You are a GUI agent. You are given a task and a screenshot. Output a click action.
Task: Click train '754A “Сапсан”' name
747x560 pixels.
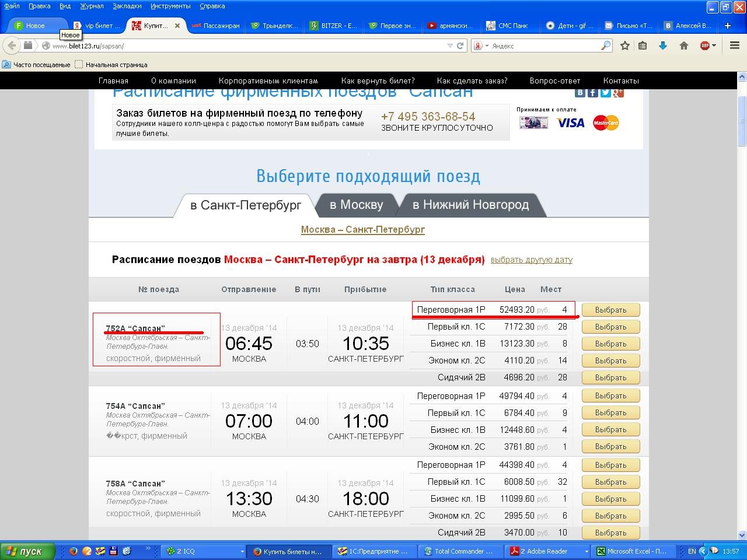point(135,405)
